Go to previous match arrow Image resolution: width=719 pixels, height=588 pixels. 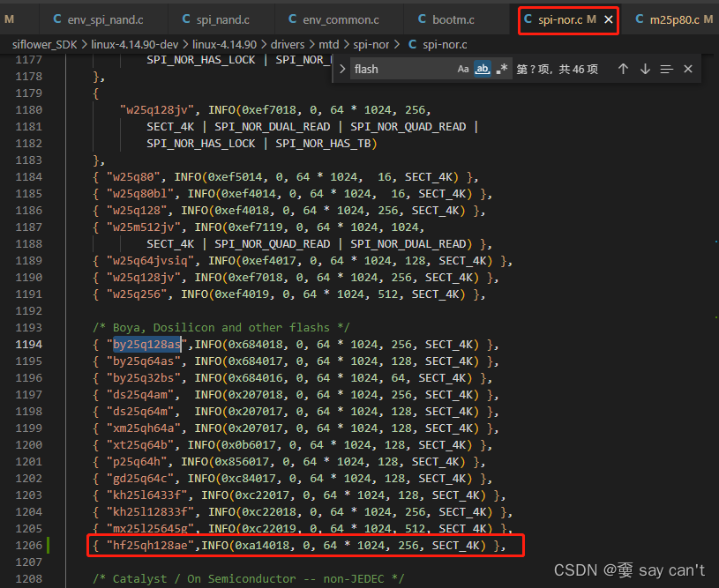pyautogui.click(x=623, y=70)
